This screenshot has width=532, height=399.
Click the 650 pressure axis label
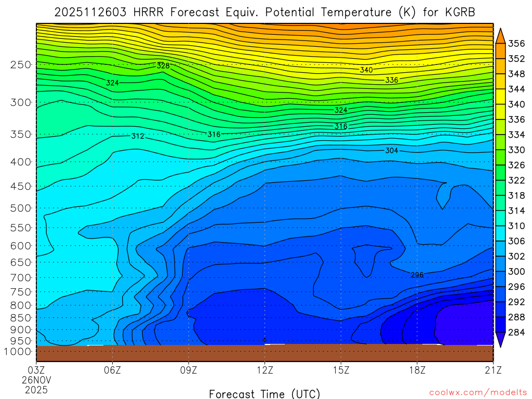21,262
